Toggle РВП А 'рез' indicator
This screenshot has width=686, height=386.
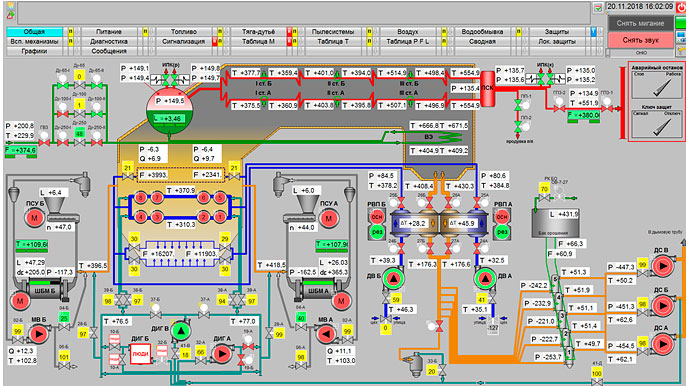[x=502, y=232]
